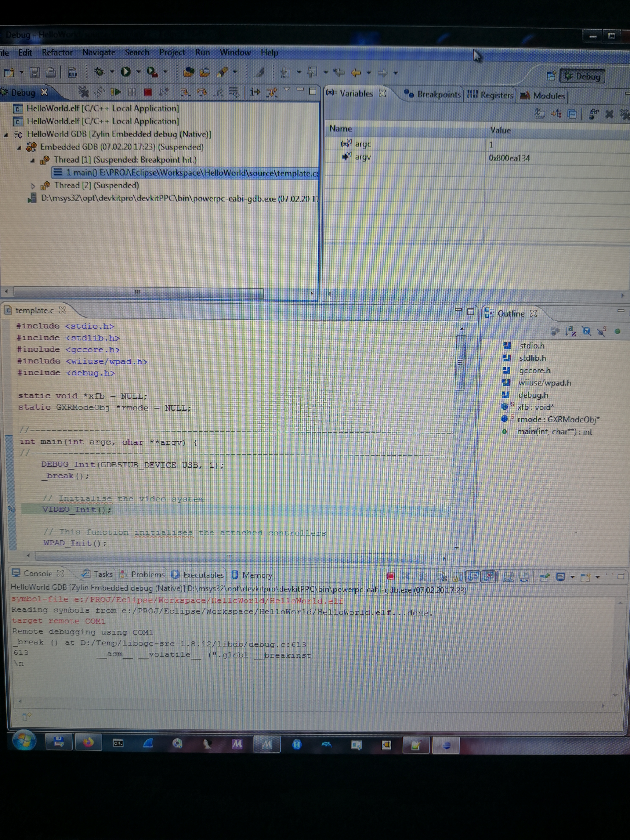
Task: Click Remove All Terminated Launches icon
Action: 84,91
